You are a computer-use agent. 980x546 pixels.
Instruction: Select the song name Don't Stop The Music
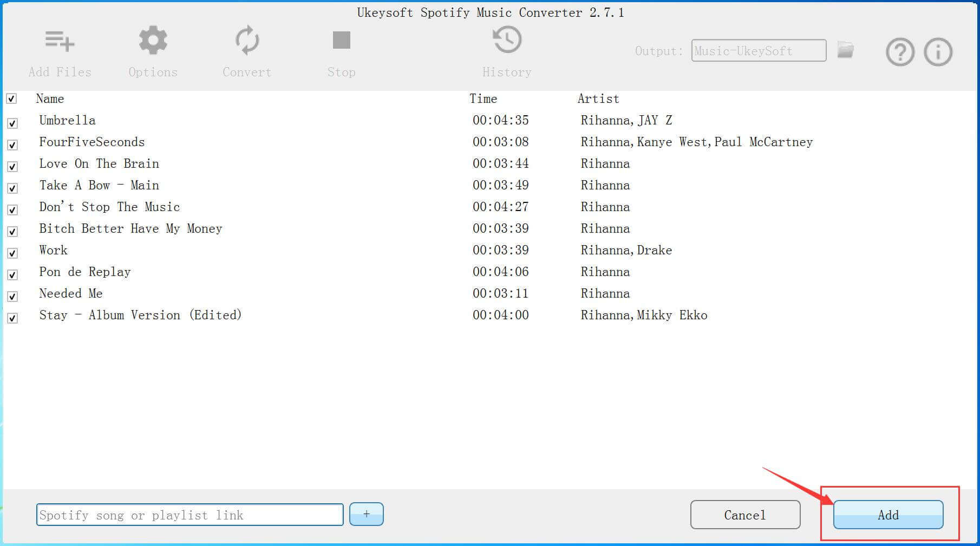coord(109,207)
